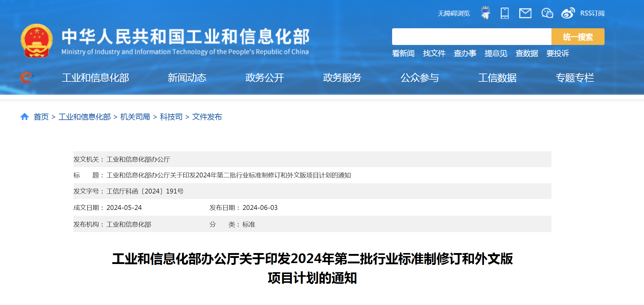Click the 统一搜索 button
The width and height of the screenshot is (644, 305).
coord(578,37)
